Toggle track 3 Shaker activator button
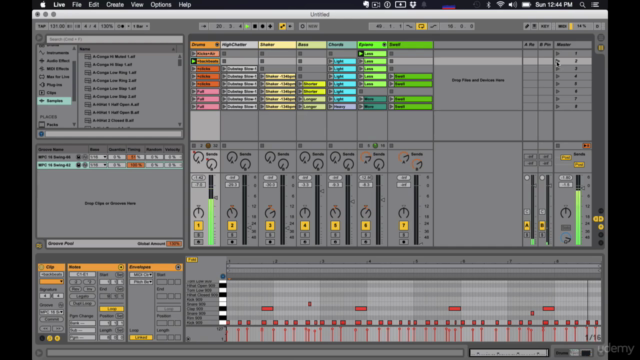Viewport: 640px width, 360px height. (270, 226)
